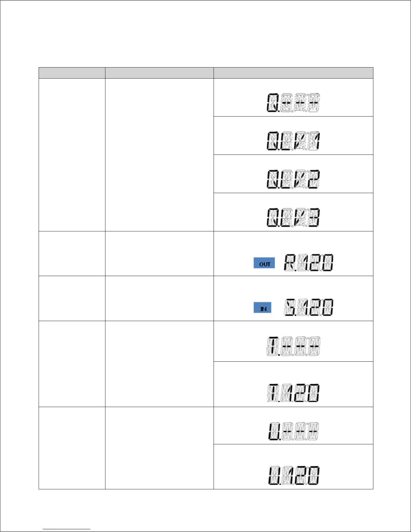Select the R.120 segment display

click(309, 263)
